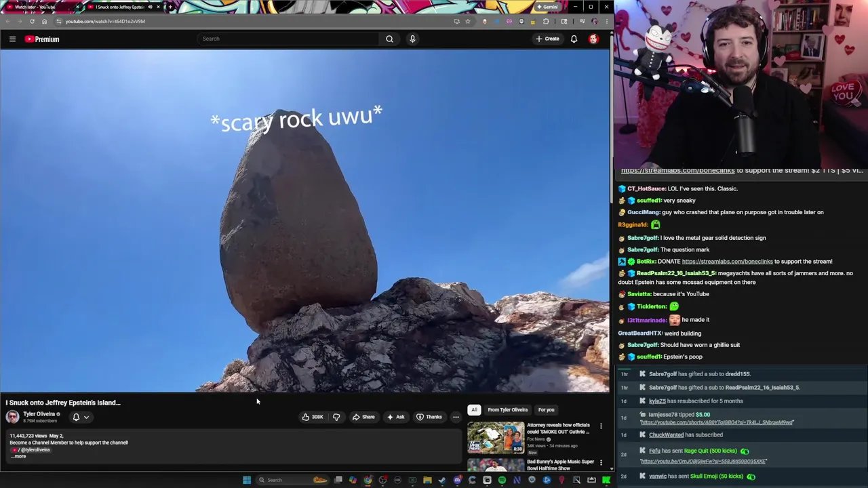Click the Share button
The height and width of the screenshot is (488, 868).
(363, 417)
